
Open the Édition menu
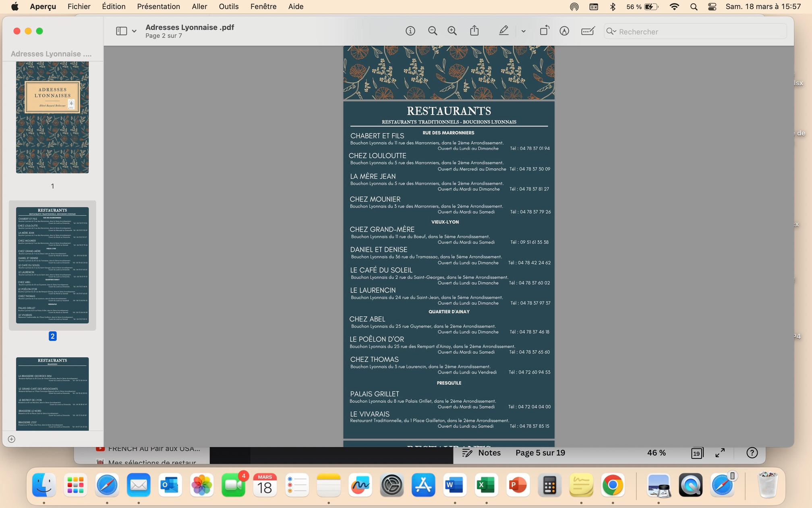pos(114,6)
